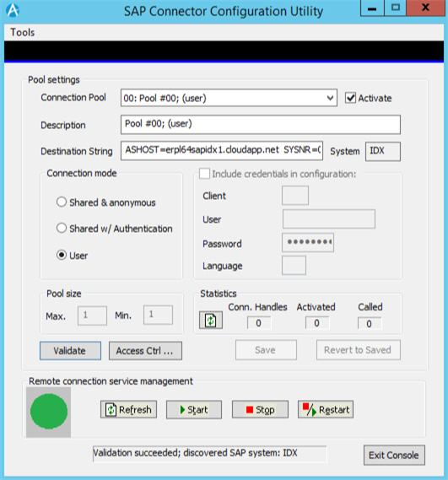
Task: Stop the remote connection service
Action: (260, 409)
